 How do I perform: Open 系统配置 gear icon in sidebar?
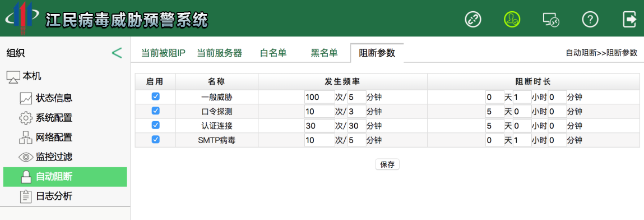coord(25,118)
